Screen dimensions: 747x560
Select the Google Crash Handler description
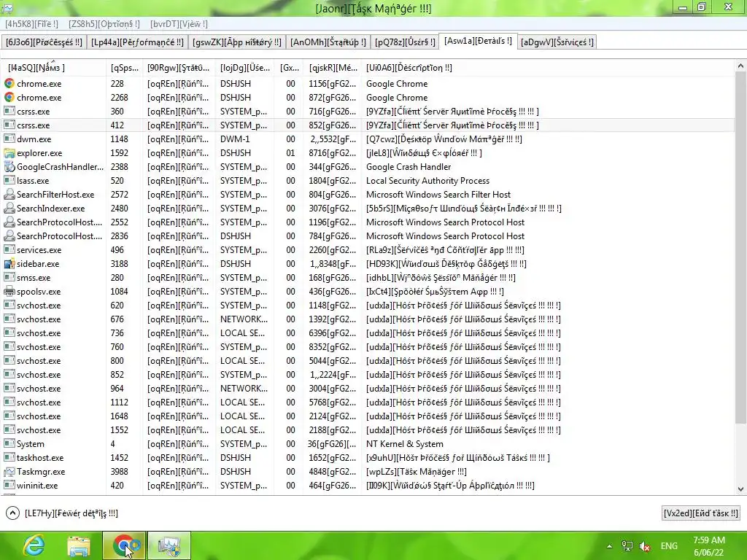pyautogui.click(x=409, y=167)
